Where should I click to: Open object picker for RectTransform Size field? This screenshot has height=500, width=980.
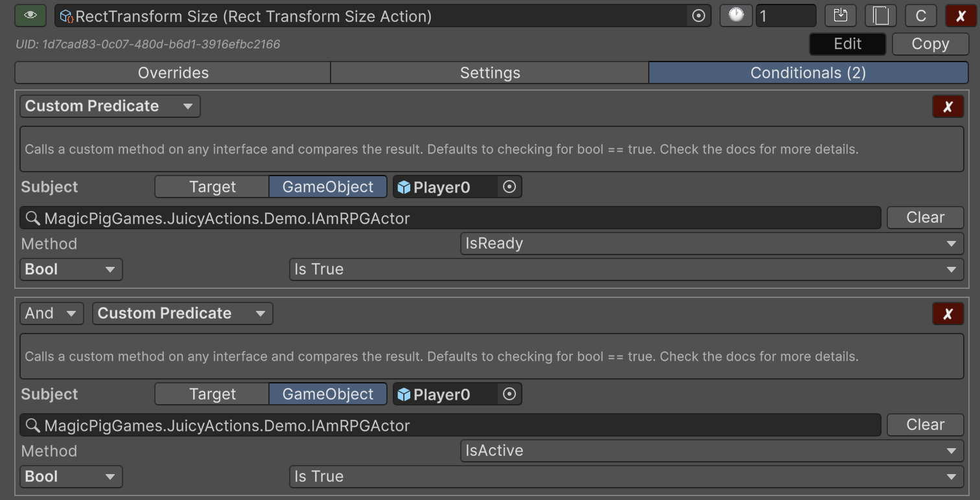point(698,16)
